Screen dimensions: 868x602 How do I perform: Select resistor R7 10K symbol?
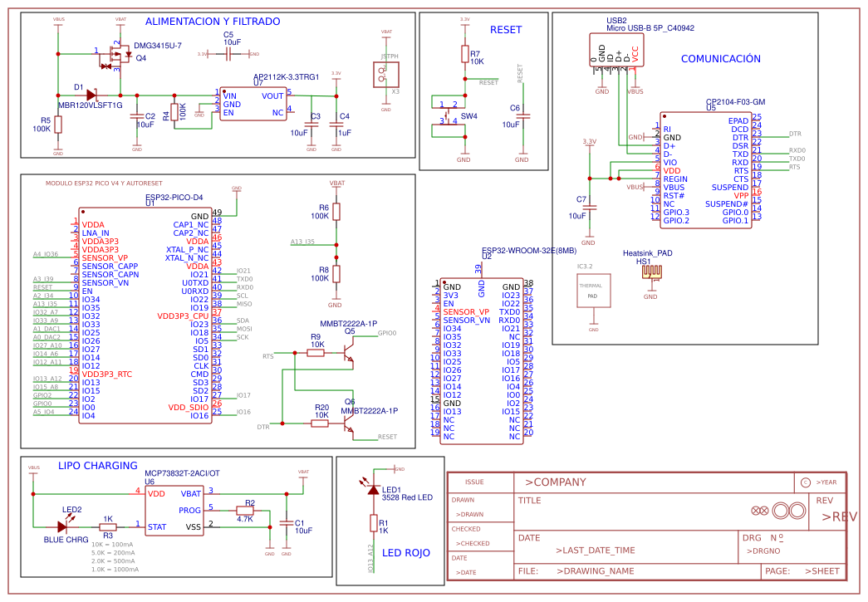465,54
